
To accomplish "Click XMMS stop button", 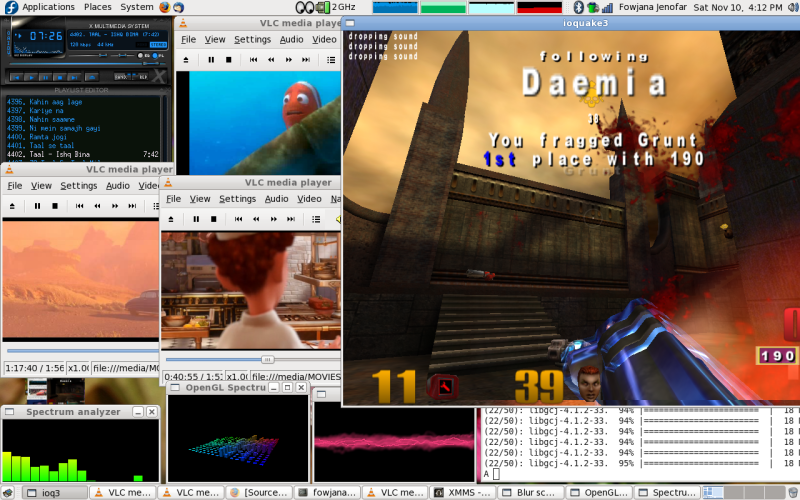I will pyautogui.click(x=60, y=78).
